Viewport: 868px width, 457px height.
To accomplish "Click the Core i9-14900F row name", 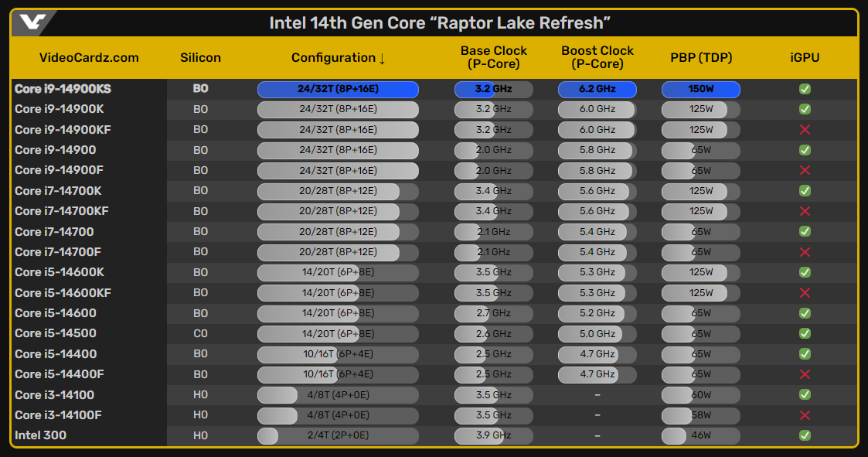I will pos(60,171).
